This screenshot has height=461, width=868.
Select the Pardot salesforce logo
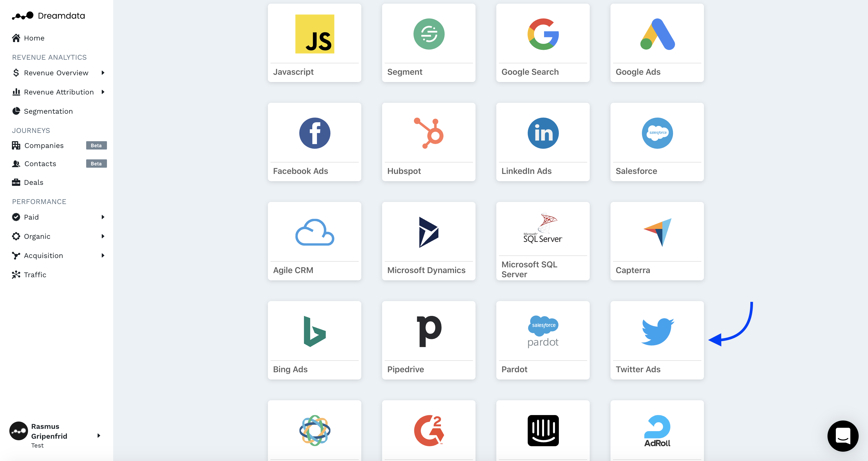coord(543,331)
